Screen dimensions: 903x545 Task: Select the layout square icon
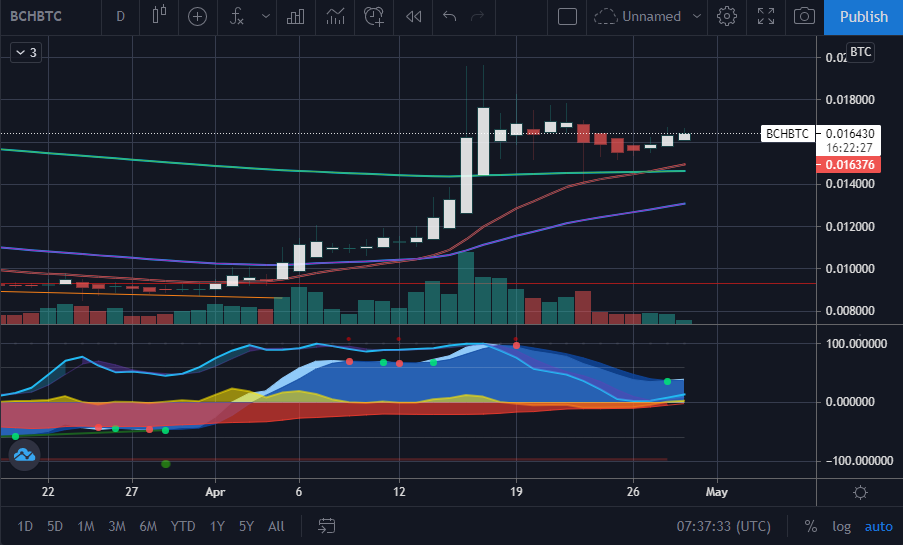(567, 16)
